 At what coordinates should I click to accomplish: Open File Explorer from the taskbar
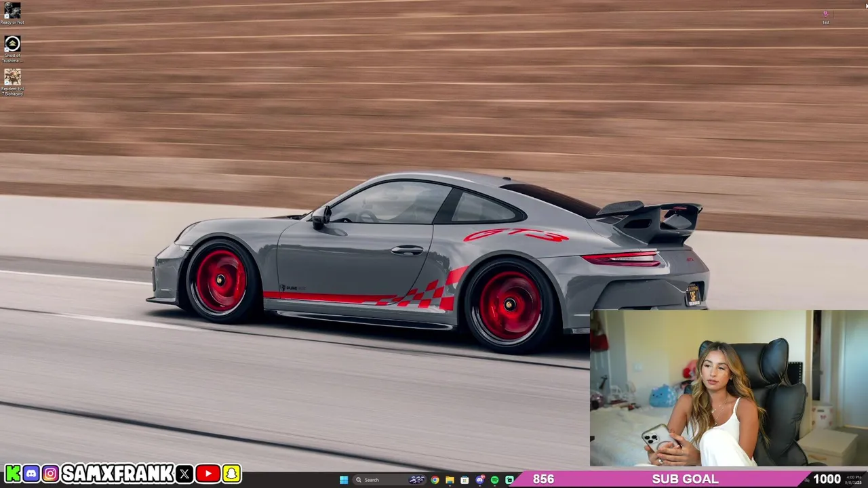(450, 480)
